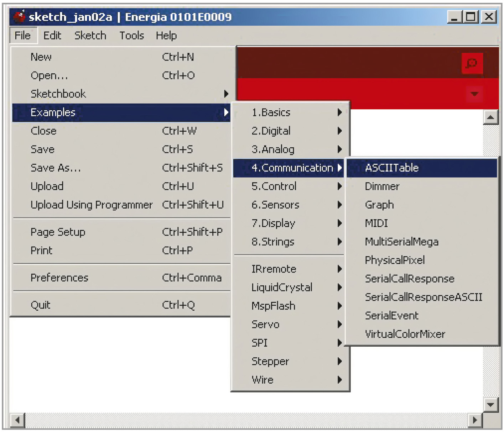Image resolution: width=504 pixels, height=432 pixels.
Task: Expand the Sketchbook submenu
Action: tap(121, 94)
